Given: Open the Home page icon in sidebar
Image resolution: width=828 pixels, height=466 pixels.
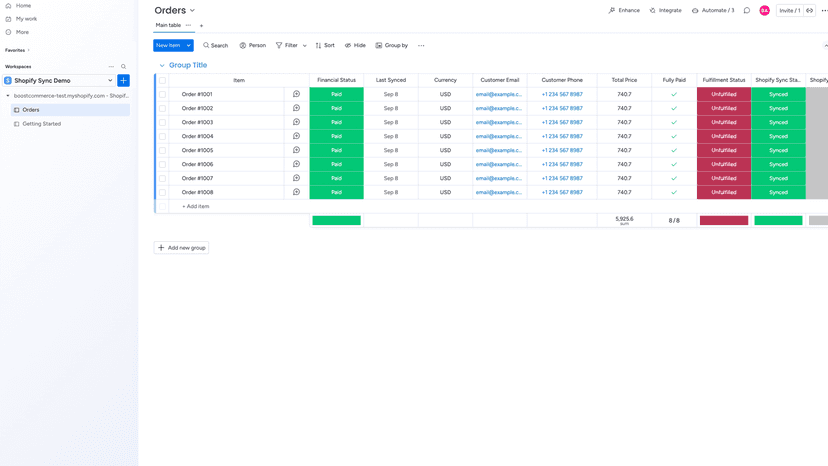Looking at the screenshot, I should tap(8, 6).
